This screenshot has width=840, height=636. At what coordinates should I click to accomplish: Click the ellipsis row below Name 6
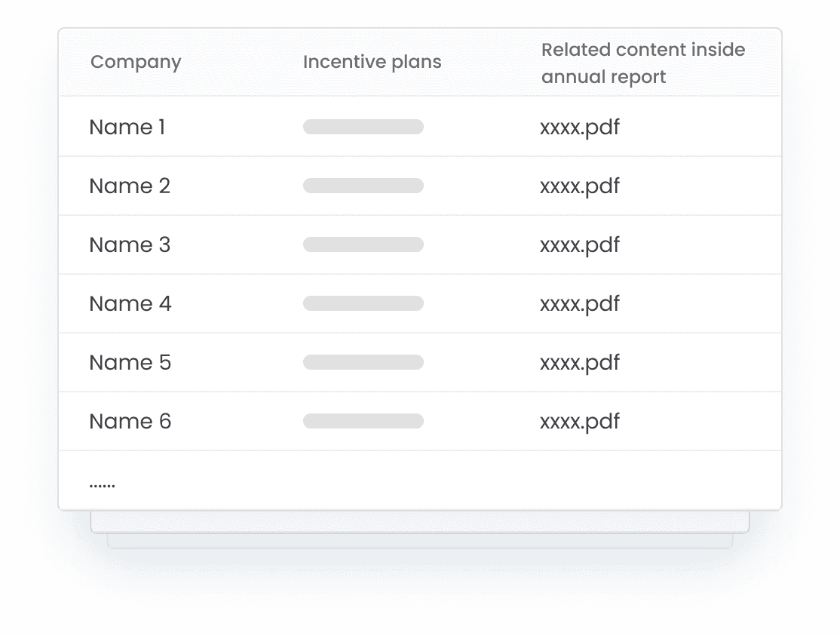(102, 483)
